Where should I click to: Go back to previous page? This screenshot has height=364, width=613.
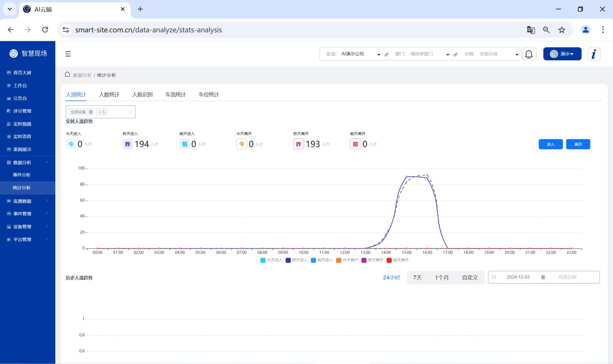(11, 30)
